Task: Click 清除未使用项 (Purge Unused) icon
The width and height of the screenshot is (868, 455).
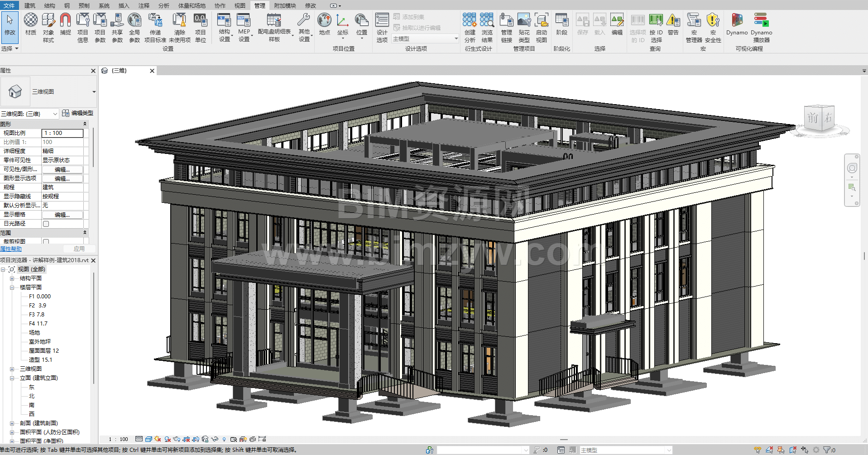Action: (x=180, y=21)
